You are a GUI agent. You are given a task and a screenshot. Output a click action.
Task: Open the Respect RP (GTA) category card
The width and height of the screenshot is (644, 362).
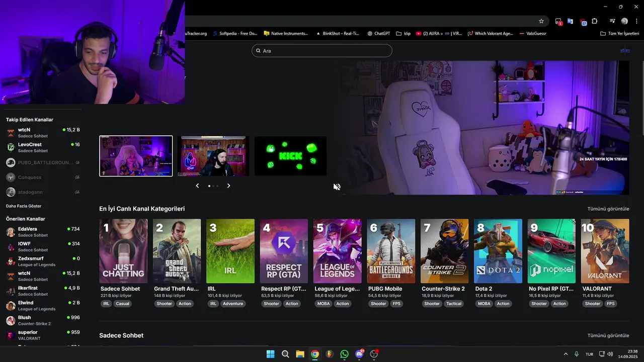(x=284, y=251)
